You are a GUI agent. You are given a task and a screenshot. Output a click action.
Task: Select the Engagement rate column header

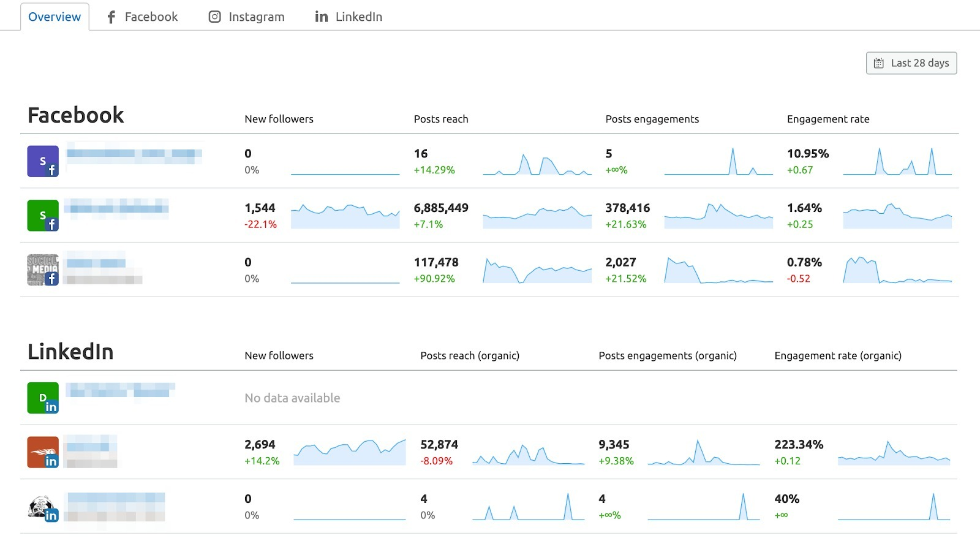828,119
